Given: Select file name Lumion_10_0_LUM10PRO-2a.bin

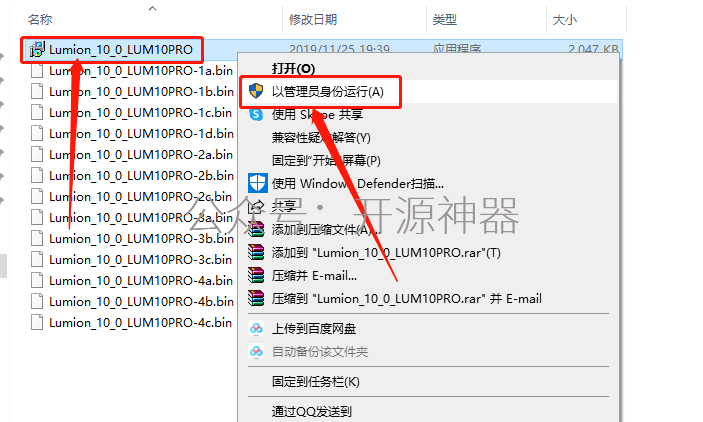Looking at the screenshot, I should click(141, 155).
